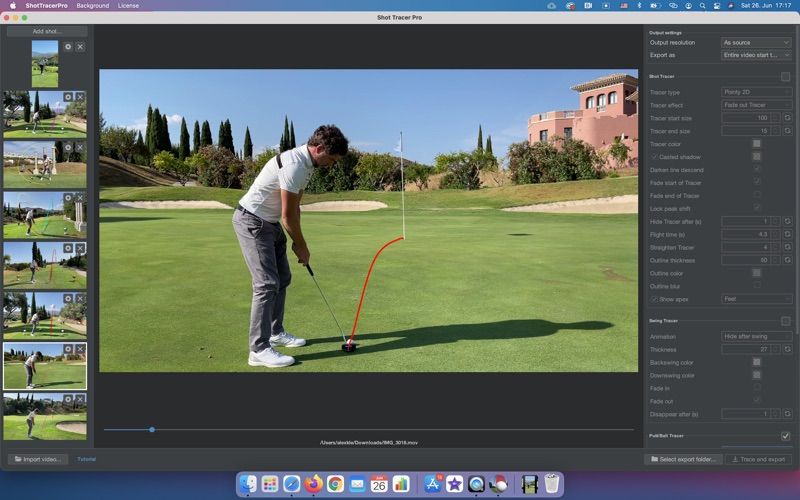800x500 pixels.
Task: Open the Tracer color swatch
Action: pos(757,144)
